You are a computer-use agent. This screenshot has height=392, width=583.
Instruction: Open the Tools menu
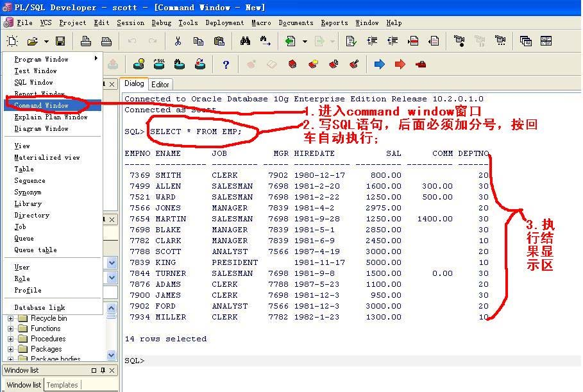(188, 22)
